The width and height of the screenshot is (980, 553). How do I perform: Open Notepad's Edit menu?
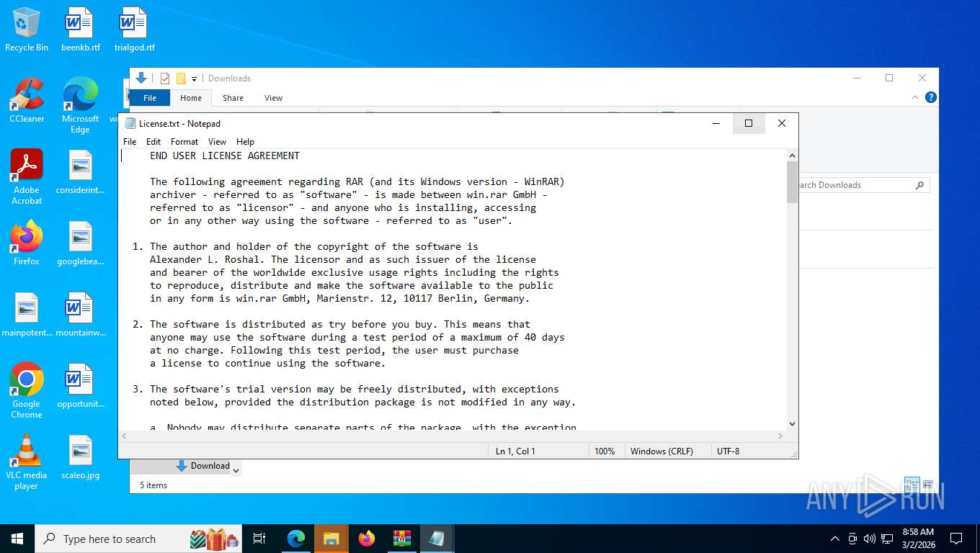click(x=153, y=142)
